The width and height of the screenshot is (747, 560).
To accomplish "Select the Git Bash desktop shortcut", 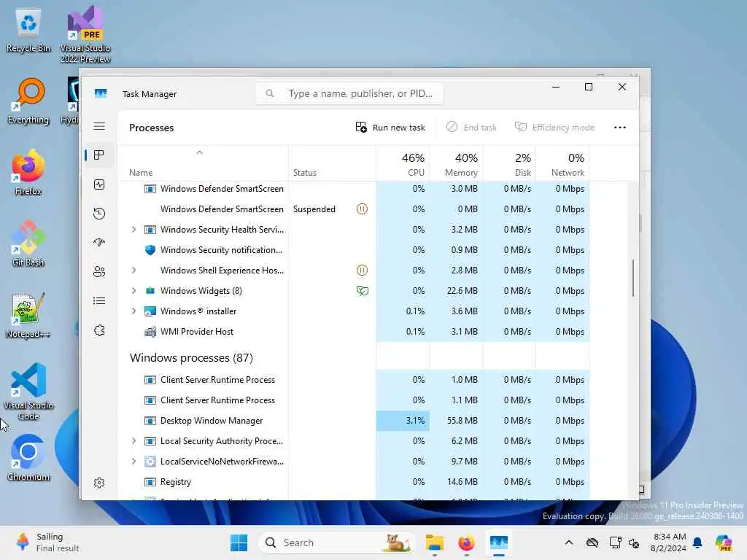I will (x=28, y=244).
